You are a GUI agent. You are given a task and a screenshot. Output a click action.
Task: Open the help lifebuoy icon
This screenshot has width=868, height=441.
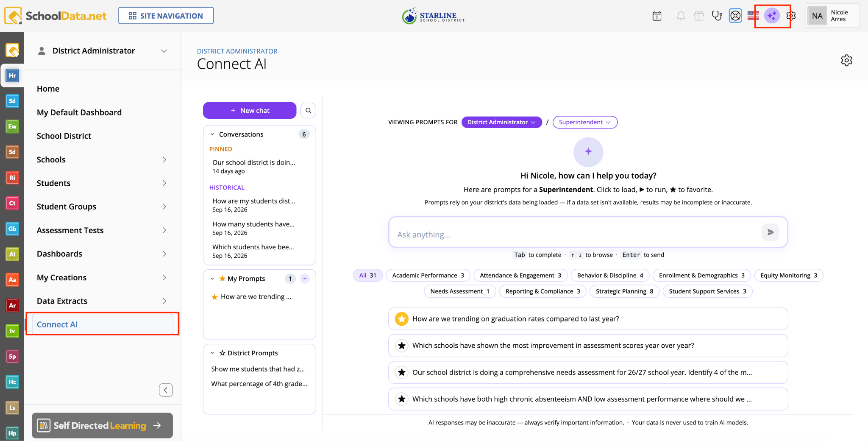point(735,16)
